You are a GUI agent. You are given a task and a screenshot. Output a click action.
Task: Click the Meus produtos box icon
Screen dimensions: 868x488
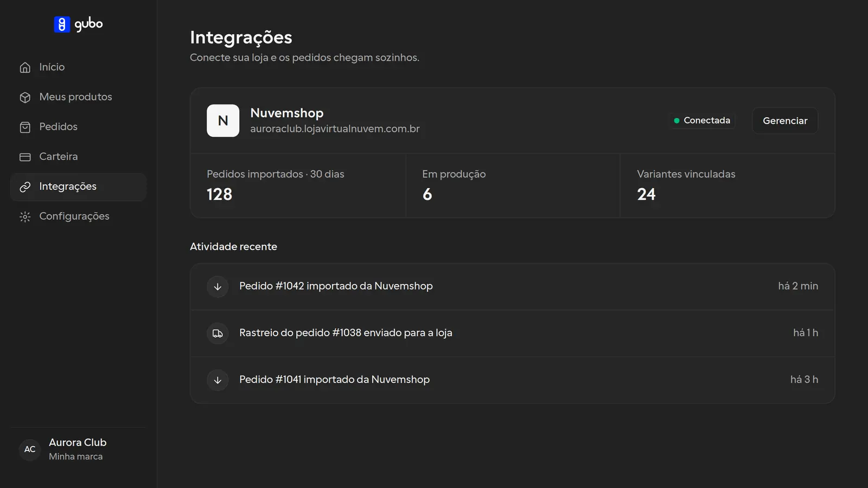pos(25,97)
